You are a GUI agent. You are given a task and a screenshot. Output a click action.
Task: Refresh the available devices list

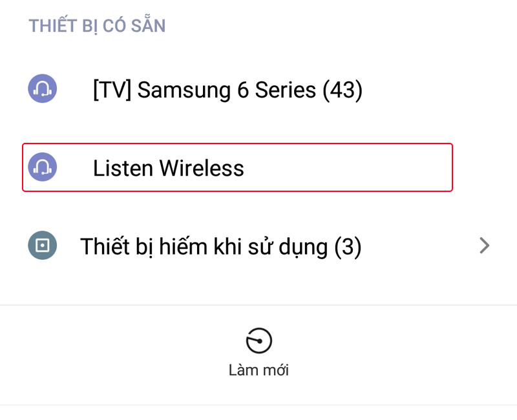point(258,352)
